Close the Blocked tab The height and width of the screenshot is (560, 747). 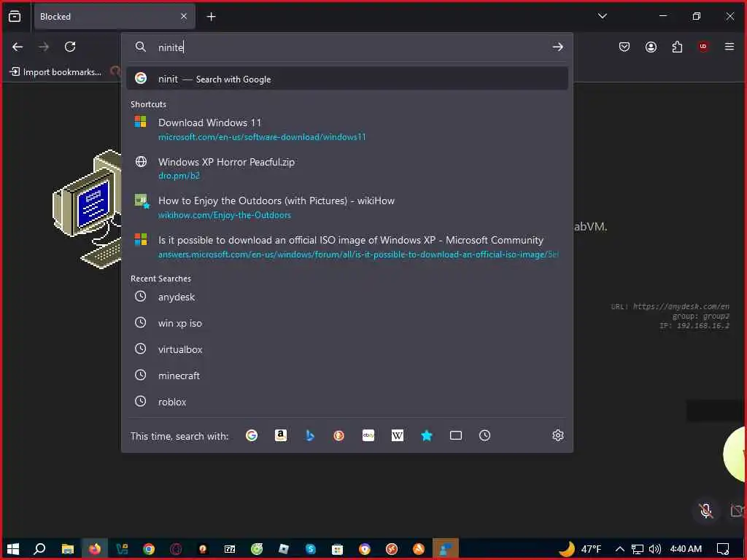(x=184, y=17)
